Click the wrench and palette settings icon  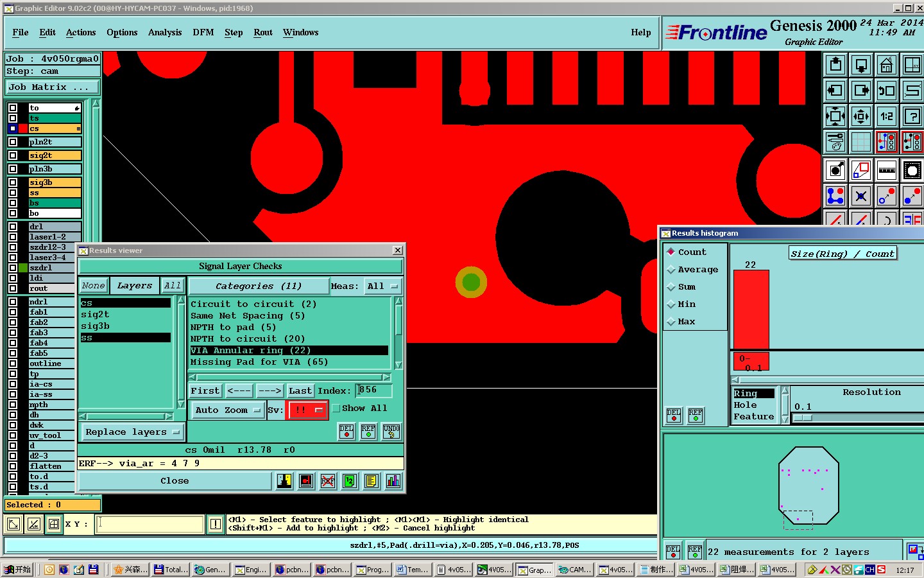click(835, 142)
